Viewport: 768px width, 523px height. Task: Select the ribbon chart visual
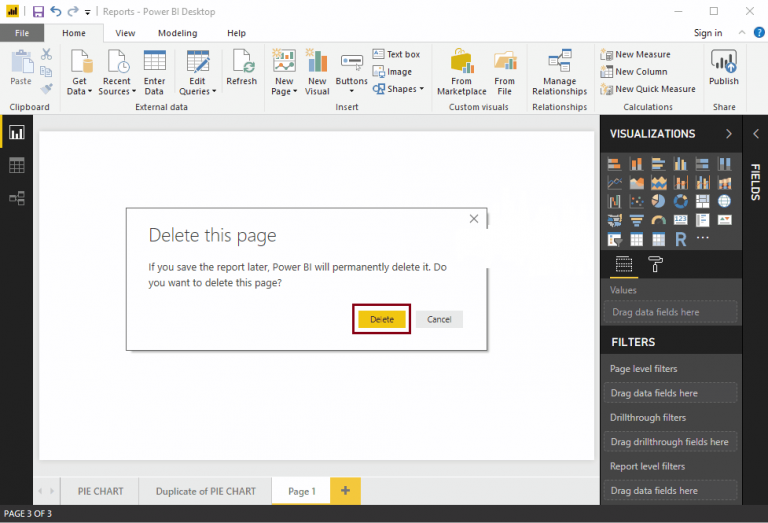[724, 183]
